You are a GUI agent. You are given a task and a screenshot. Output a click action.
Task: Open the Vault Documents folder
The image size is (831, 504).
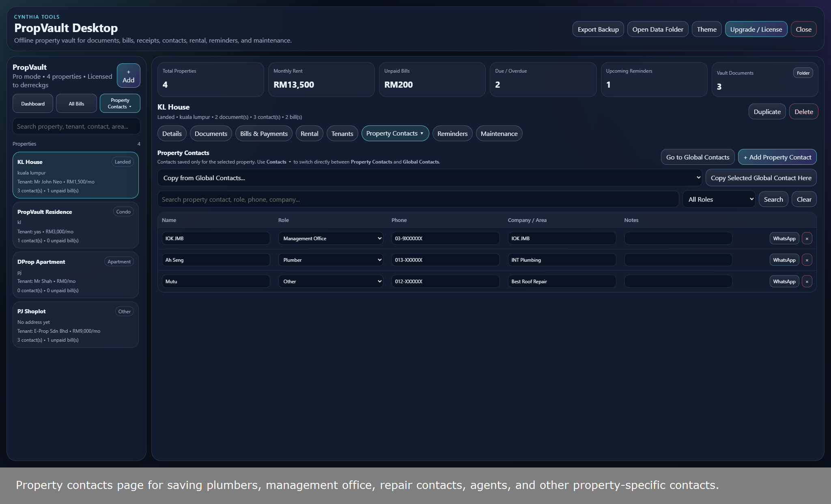[803, 73]
